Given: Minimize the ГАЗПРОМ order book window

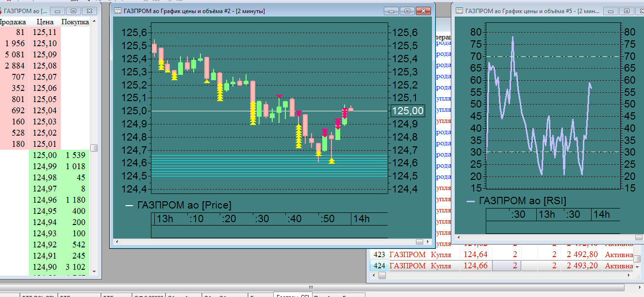Looking at the screenshot, I should click(57, 10).
